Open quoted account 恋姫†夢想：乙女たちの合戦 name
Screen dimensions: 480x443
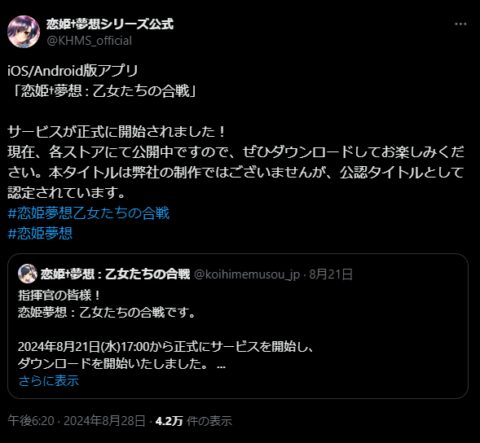tap(115, 274)
